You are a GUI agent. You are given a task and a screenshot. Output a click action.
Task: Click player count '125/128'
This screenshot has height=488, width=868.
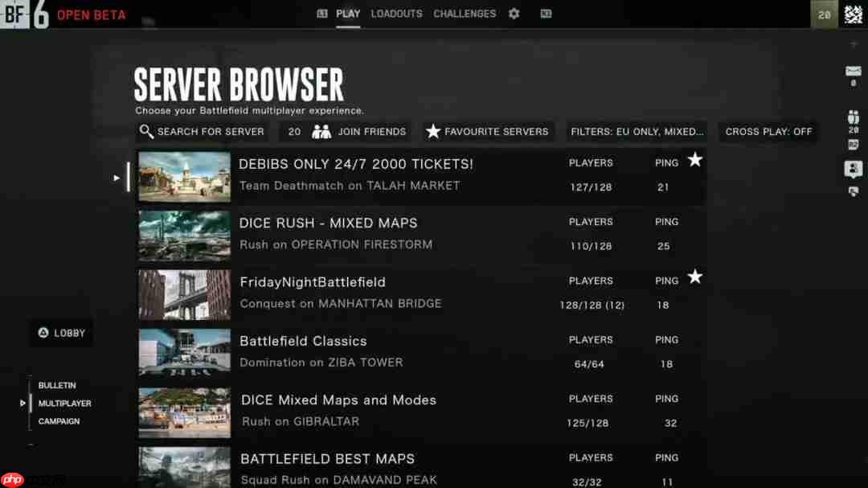(588, 423)
